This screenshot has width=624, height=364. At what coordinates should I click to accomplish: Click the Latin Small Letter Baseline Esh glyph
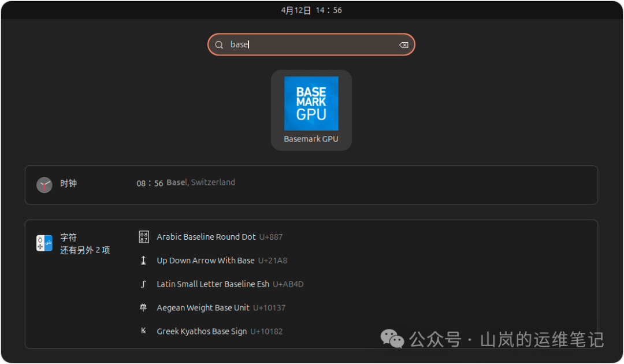pos(143,284)
